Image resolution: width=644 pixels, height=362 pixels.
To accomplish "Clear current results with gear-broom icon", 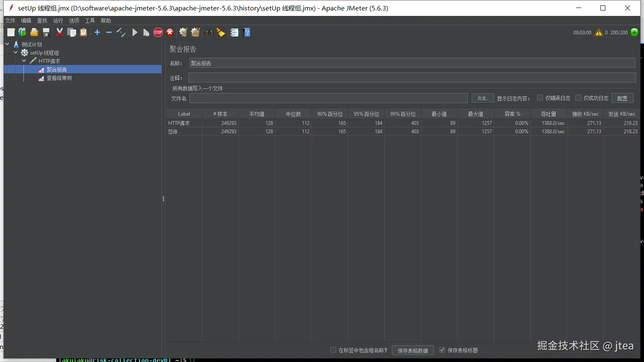I will tap(183, 32).
